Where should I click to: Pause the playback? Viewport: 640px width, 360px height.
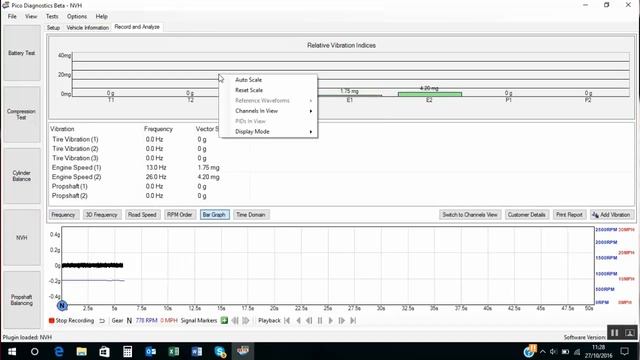click(x=320, y=320)
